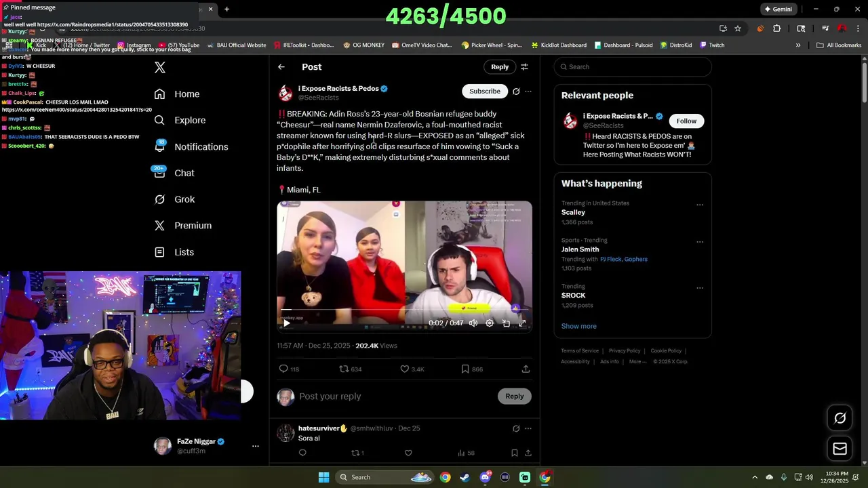
Task: Open account menu dots beside @cuff3m
Action: (x=256, y=446)
